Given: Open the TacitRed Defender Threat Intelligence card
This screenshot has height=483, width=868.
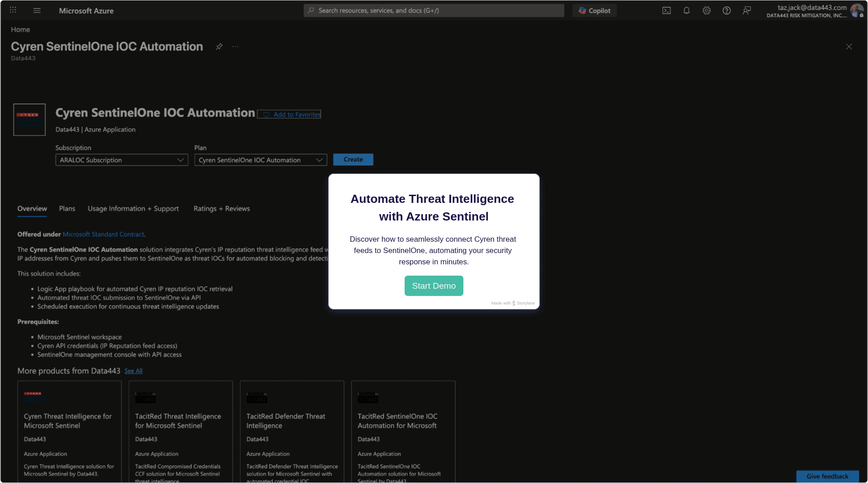Looking at the screenshot, I should click(x=292, y=429).
